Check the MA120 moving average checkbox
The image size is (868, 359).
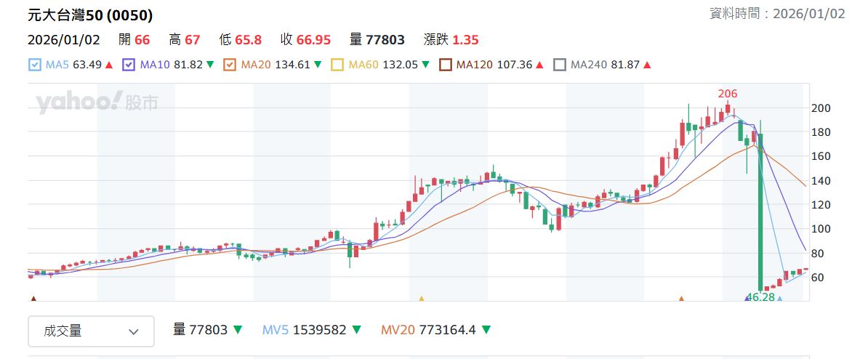coord(445,65)
